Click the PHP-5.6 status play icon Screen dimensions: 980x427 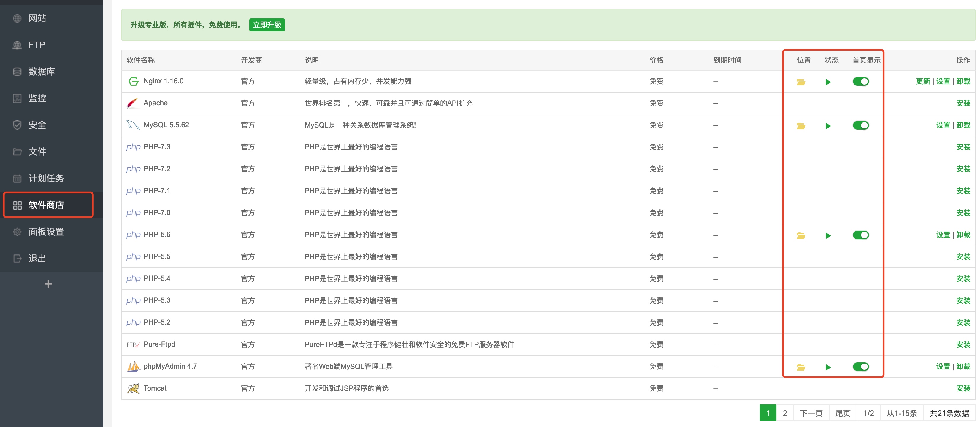[828, 236]
